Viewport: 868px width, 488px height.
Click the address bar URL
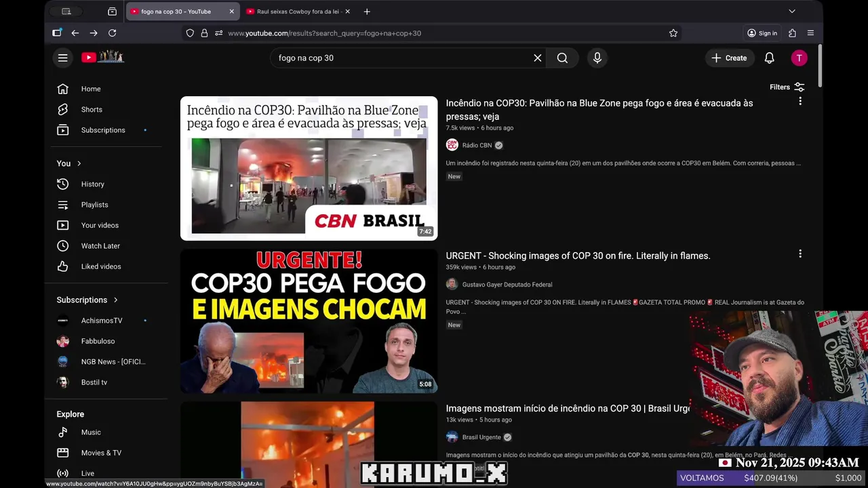pos(325,33)
